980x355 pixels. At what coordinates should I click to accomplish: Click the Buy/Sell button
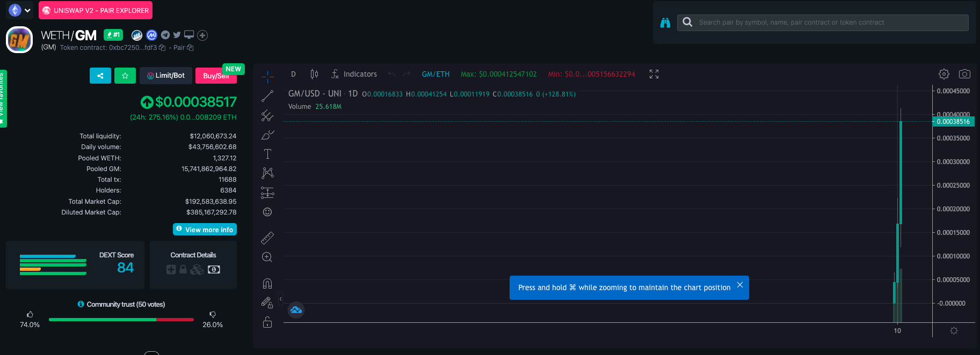point(216,76)
